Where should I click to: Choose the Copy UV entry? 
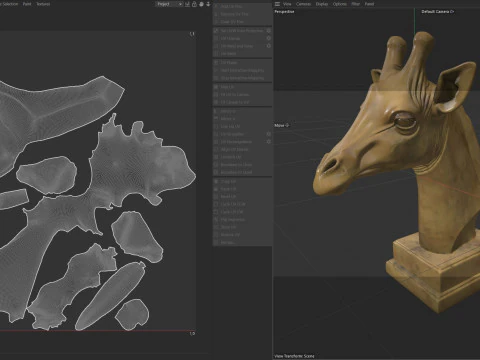(x=242, y=181)
